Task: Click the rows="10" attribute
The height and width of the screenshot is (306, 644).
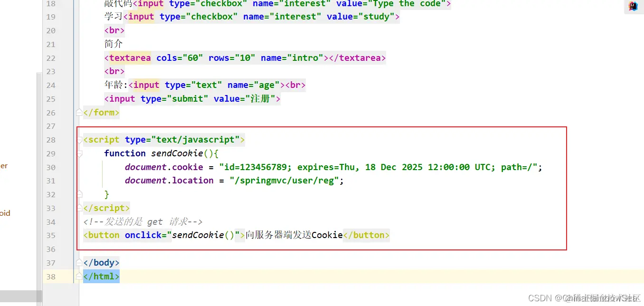Action: [x=232, y=58]
